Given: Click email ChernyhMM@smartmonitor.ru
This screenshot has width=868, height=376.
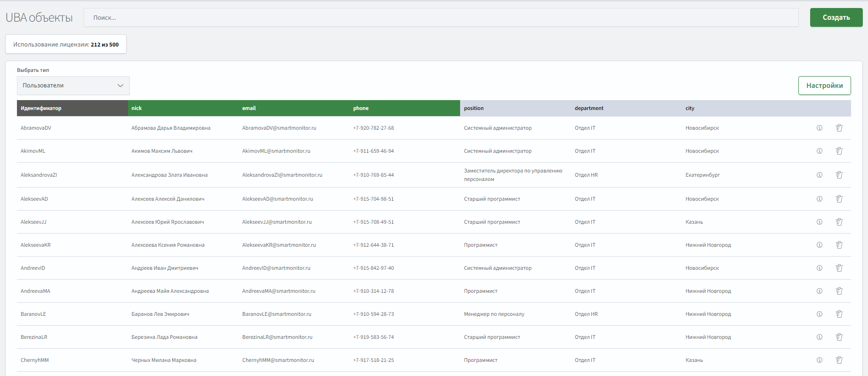Looking at the screenshot, I should [x=278, y=360].
